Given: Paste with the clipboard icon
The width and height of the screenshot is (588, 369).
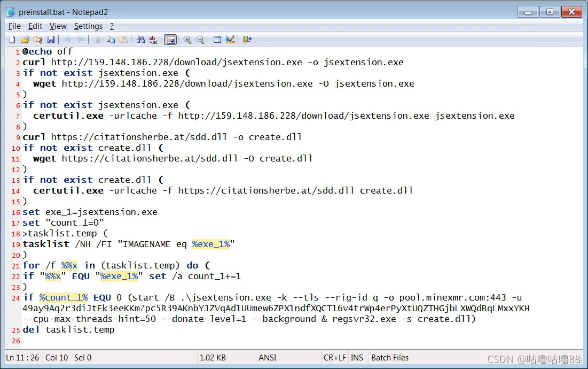Looking at the screenshot, I should (123, 40).
